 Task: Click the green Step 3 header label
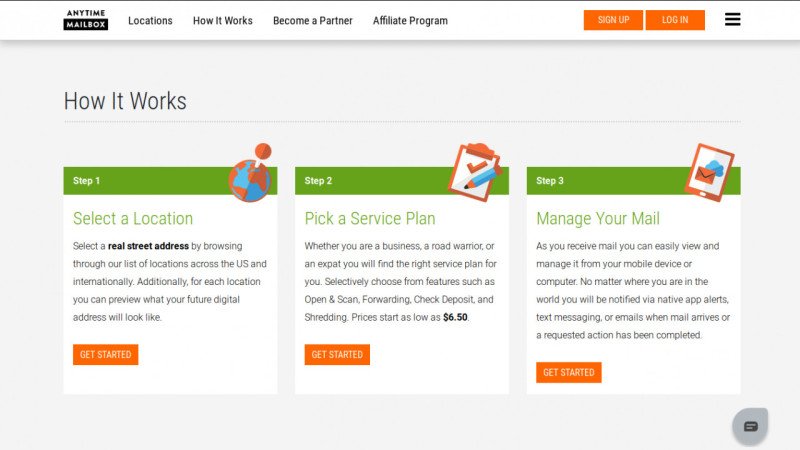[550, 181]
